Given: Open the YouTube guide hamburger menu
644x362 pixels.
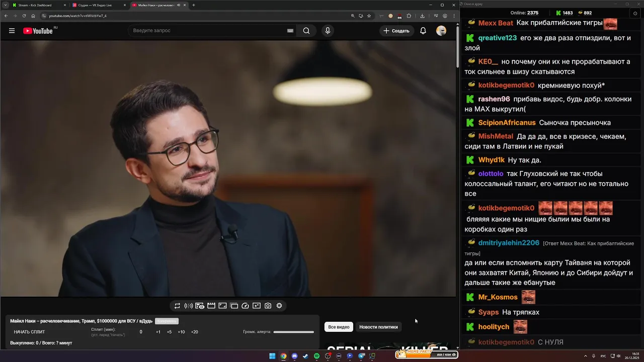Looking at the screenshot, I should tap(12, 31).
